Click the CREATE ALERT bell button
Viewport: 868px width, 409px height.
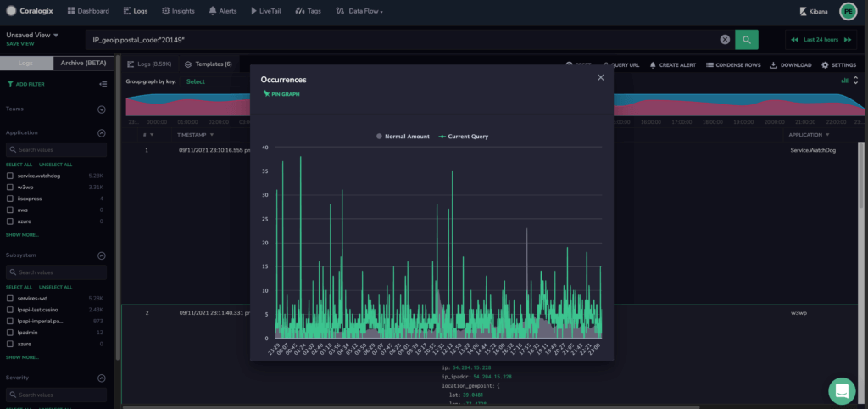click(672, 64)
